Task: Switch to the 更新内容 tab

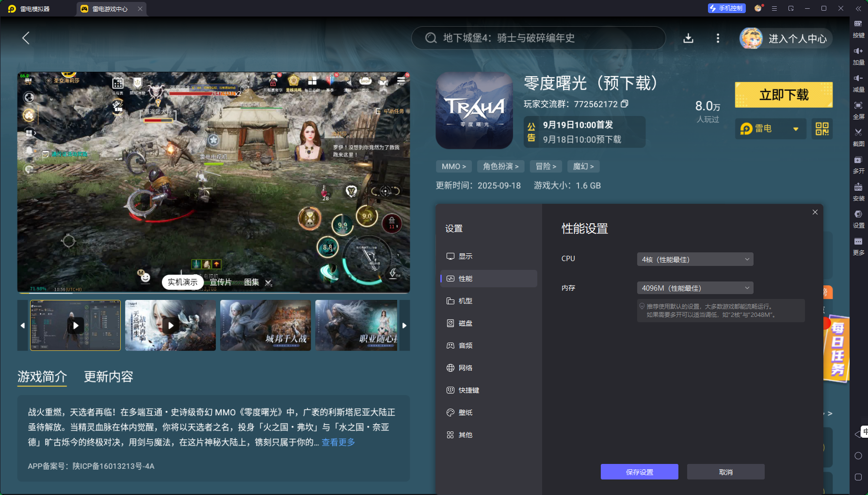Action: pos(108,377)
